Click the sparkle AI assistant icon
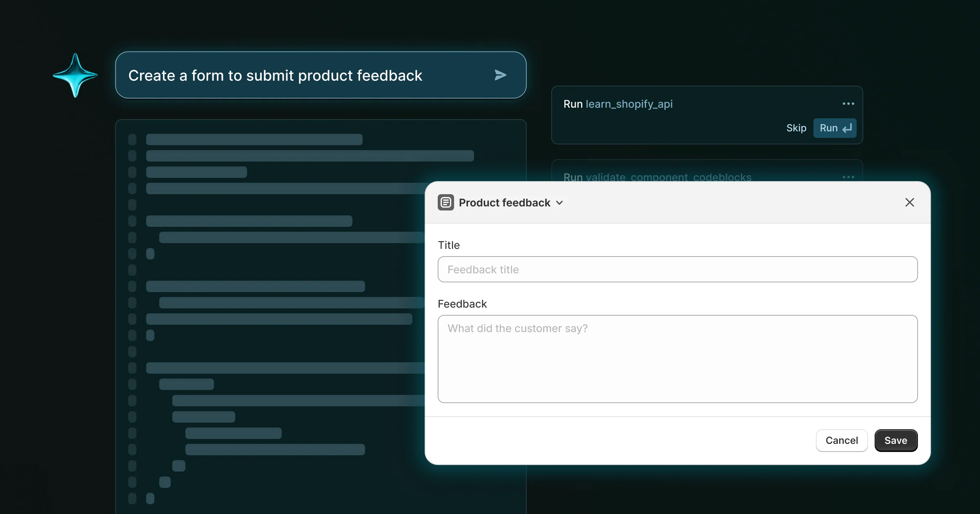The height and width of the screenshot is (514, 980). coord(75,75)
